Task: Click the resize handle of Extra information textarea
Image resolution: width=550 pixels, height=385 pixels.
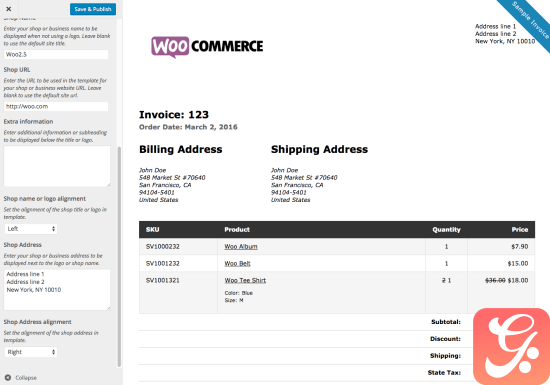Action: pos(108,184)
